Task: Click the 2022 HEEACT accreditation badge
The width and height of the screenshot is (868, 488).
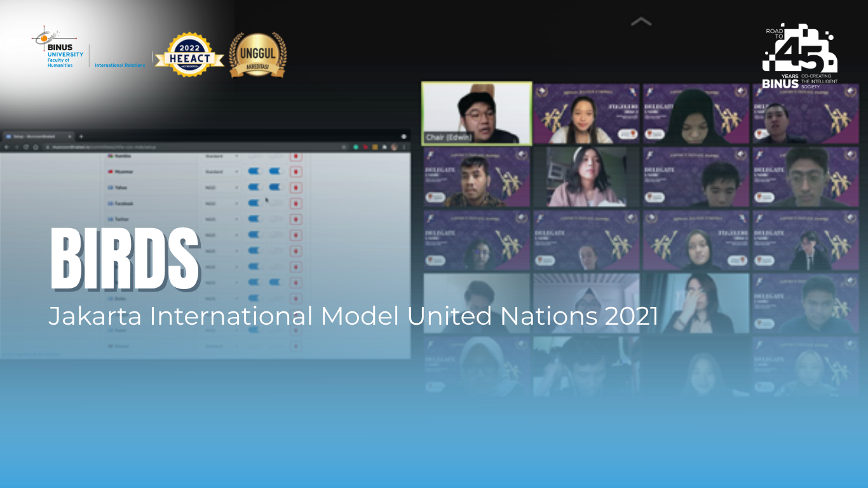Action: (x=189, y=55)
